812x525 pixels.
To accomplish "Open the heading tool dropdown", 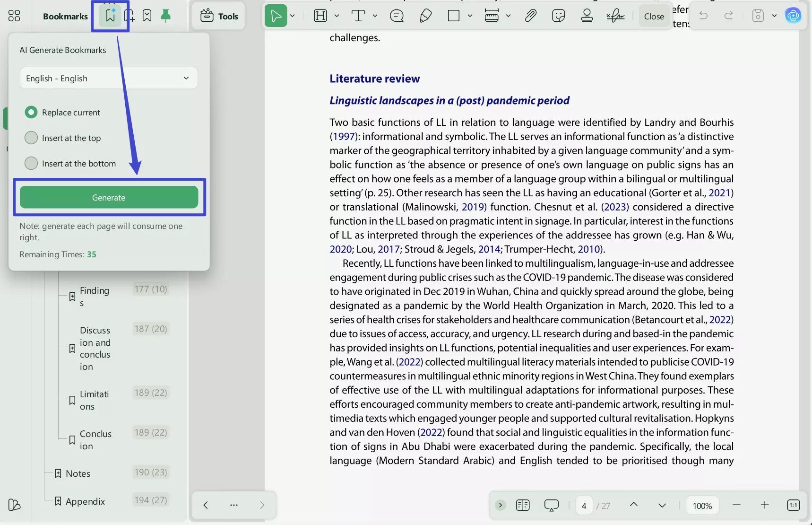I will (337, 16).
